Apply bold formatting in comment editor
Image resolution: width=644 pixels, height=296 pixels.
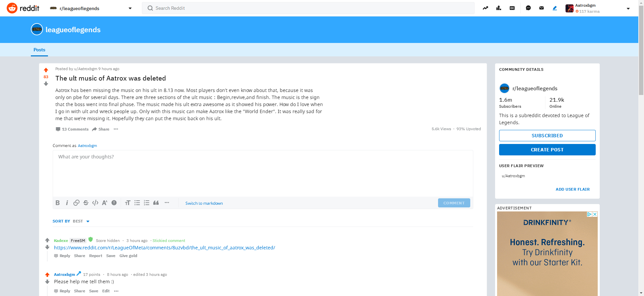pyautogui.click(x=58, y=203)
